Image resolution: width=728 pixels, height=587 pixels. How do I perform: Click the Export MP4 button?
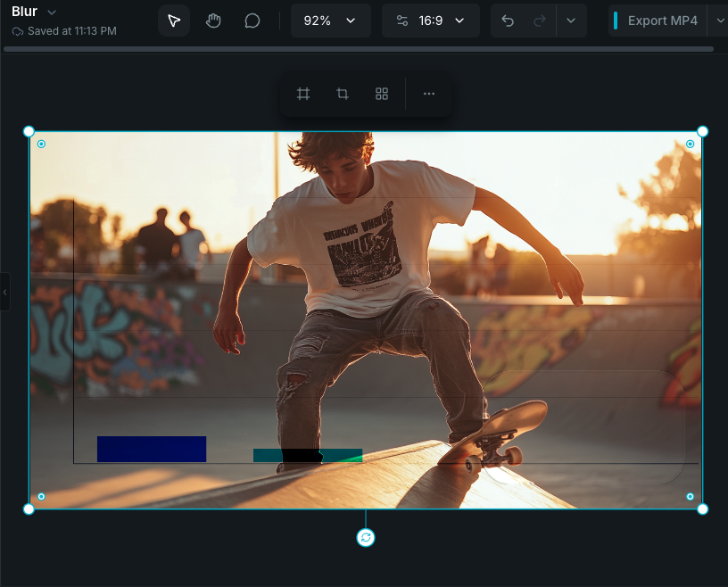pos(661,20)
